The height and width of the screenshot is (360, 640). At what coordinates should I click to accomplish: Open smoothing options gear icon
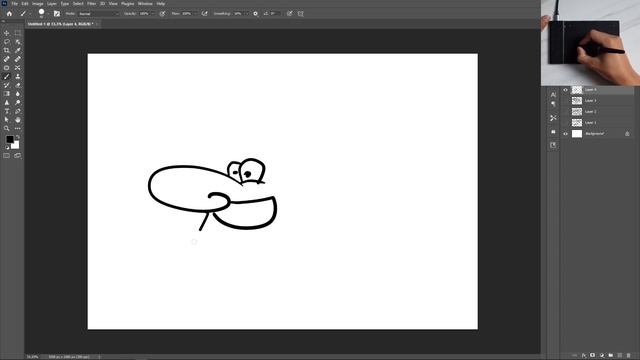[x=256, y=13]
